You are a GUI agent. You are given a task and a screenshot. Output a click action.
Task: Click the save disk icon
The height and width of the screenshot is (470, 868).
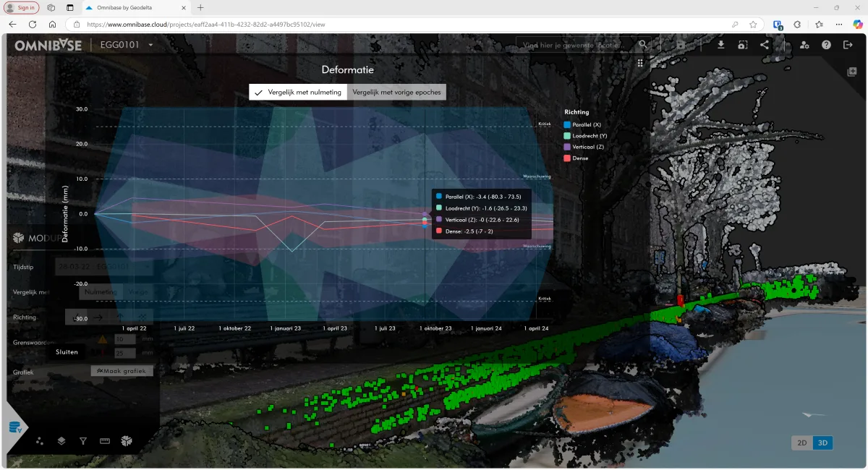(x=681, y=45)
